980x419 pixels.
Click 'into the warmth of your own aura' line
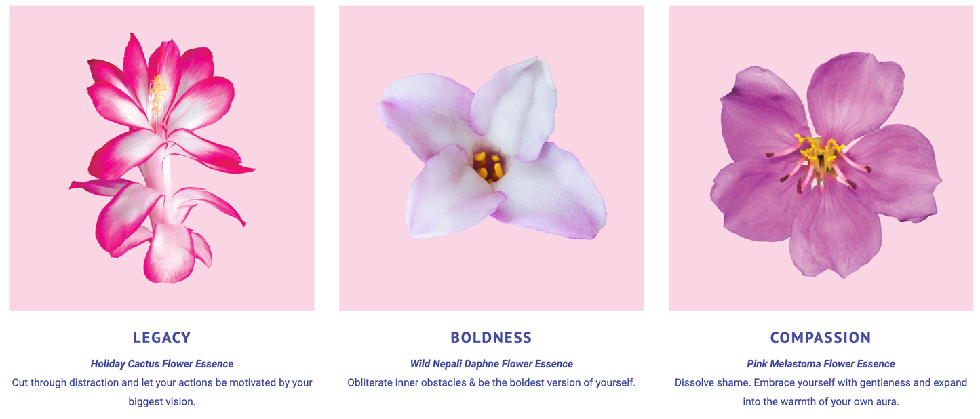coord(821,401)
